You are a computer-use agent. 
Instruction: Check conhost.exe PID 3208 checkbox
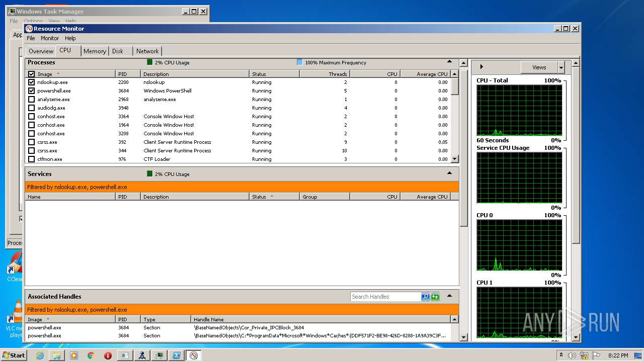pyautogui.click(x=32, y=134)
